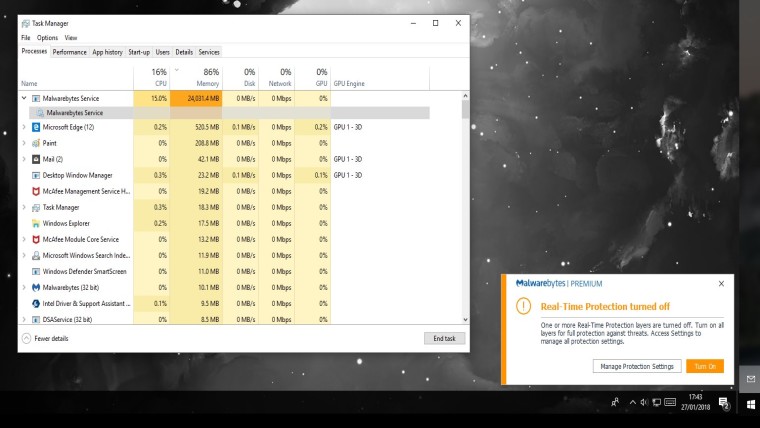
Task: Open the Action Center notification icon
Action: tap(724, 403)
